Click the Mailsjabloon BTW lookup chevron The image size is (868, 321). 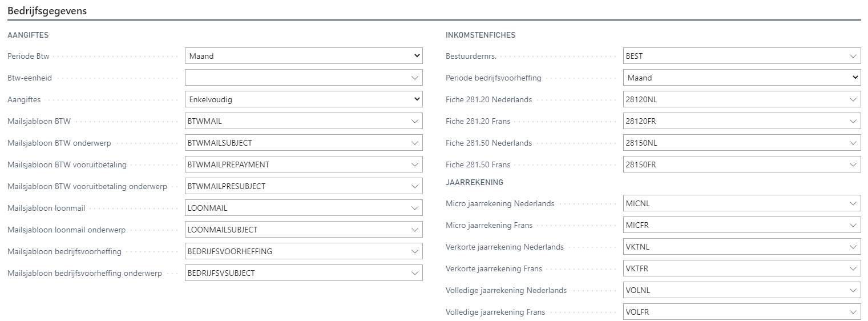click(415, 121)
